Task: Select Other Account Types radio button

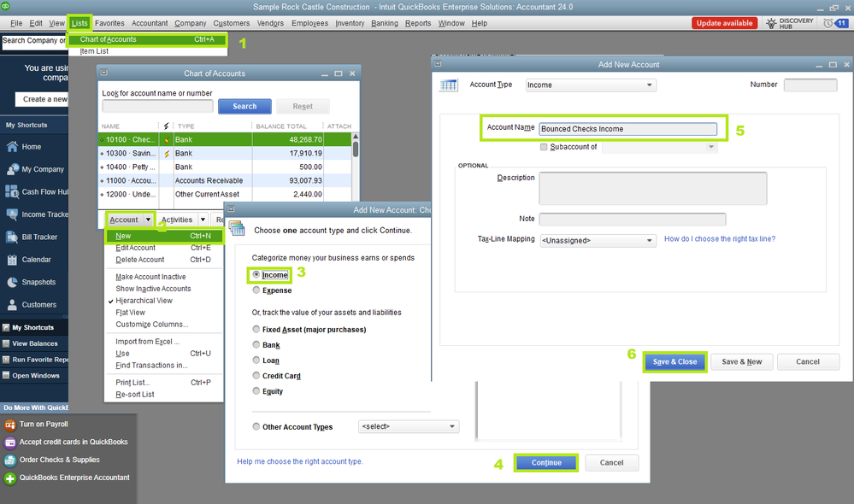Action: tap(256, 427)
